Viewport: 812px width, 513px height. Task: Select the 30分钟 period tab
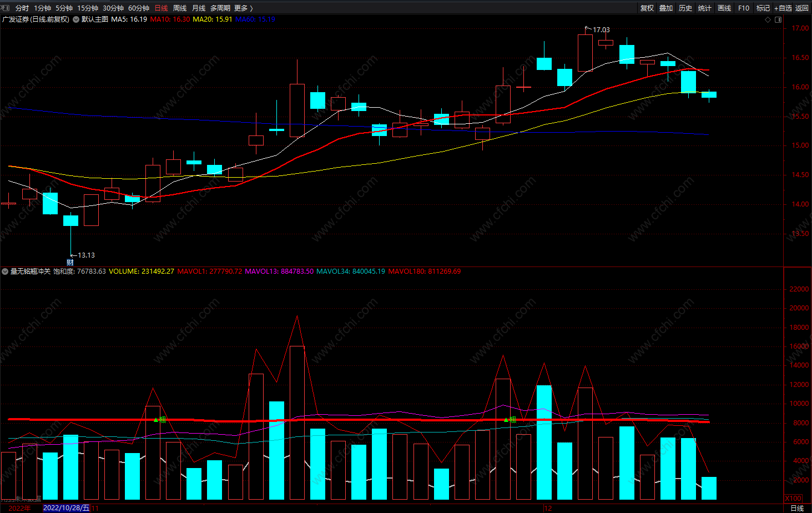pyautogui.click(x=113, y=8)
